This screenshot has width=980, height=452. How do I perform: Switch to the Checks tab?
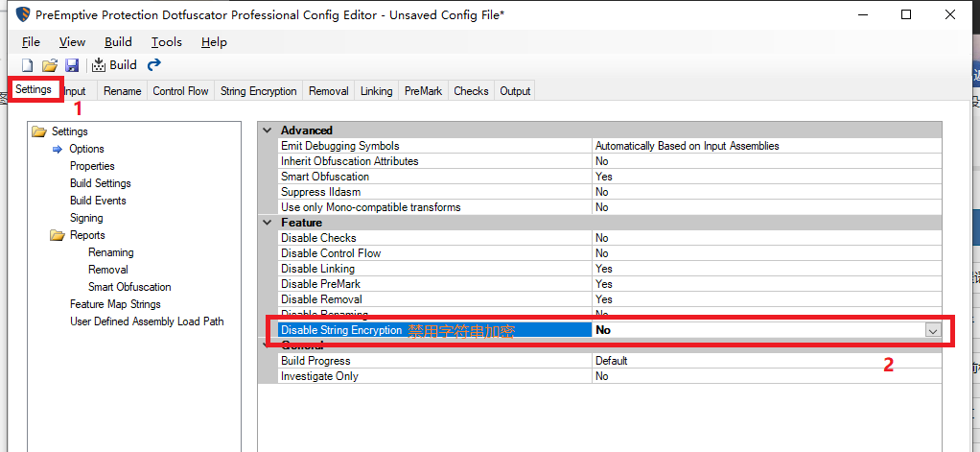(471, 90)
